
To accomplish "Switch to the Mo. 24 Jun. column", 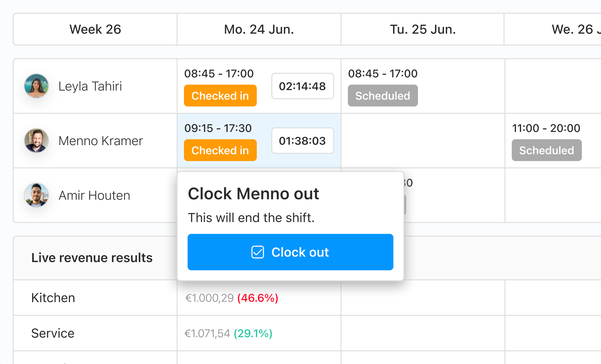I will 259,29.
